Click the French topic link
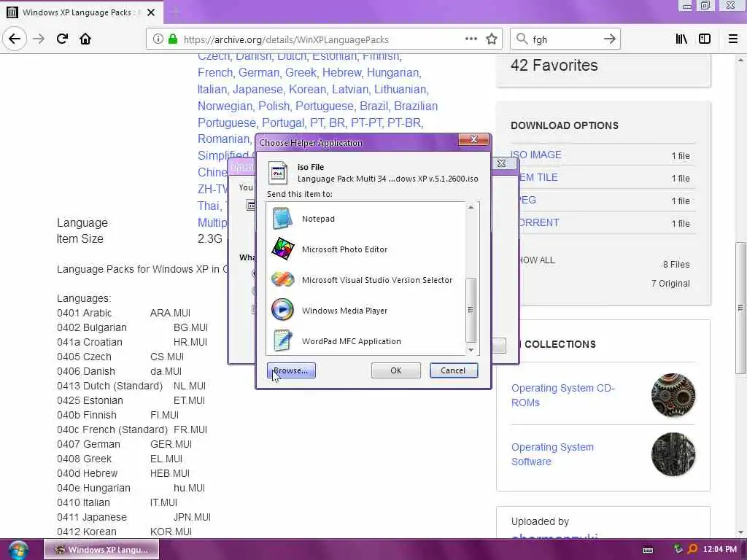The width and height of the screenshot is (747, 560). [215, 72]
